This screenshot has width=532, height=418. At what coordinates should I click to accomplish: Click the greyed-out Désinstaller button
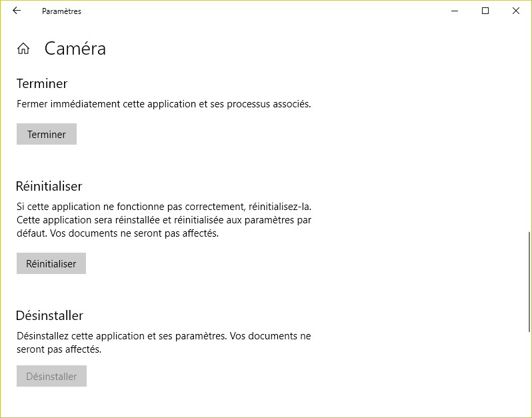[x=51, y=376]
